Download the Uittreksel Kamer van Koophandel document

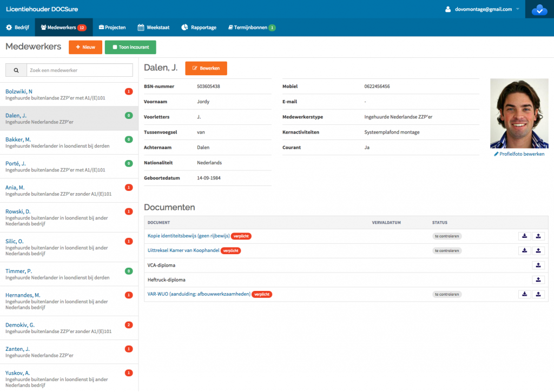click(524, 250)
